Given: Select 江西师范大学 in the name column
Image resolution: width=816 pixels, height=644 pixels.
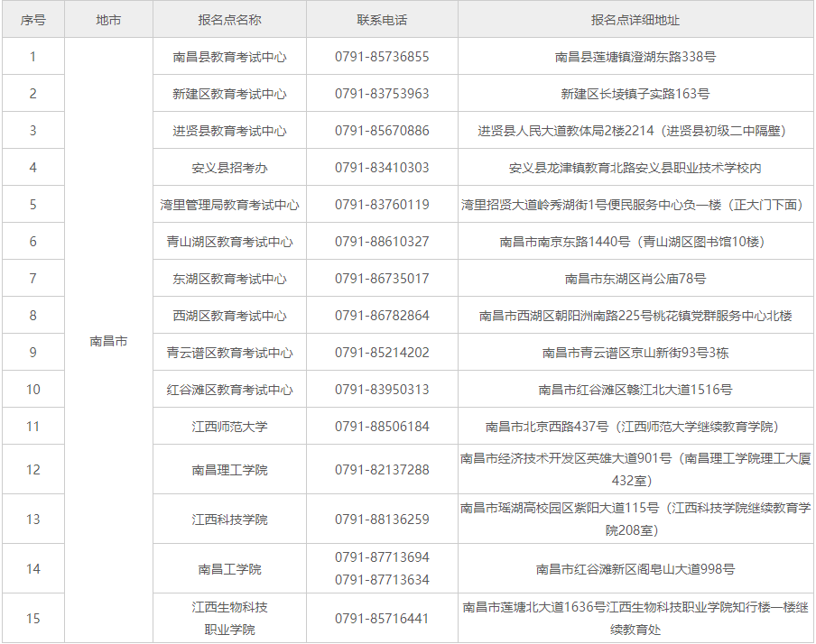Looking at the screenshot, I should [x=231, y=425].
